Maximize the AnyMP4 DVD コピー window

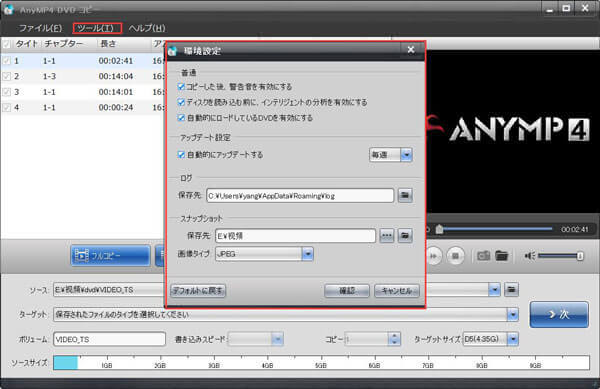click(566, 8)
